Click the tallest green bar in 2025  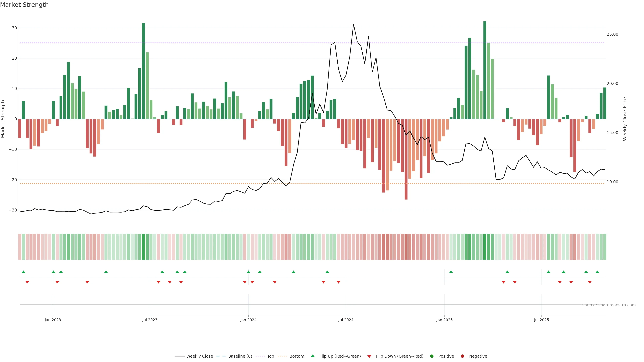pyautogui.click(x=485, y=70)
